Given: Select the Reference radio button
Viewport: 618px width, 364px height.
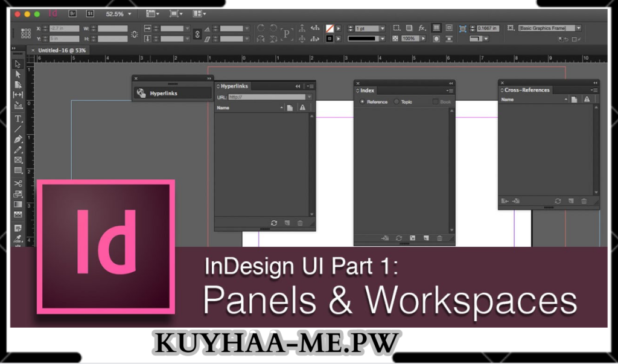Looking at the screenshot, I should (x=362, y=102).
